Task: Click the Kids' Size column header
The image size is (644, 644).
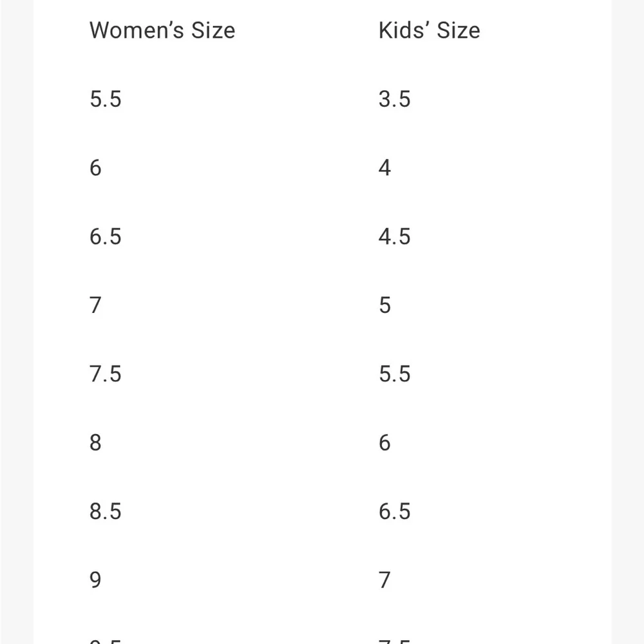Action: coord(429,30)
